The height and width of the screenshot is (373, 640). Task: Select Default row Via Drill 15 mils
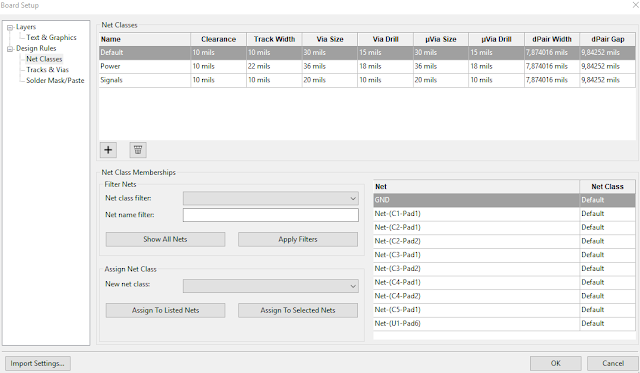385,53
